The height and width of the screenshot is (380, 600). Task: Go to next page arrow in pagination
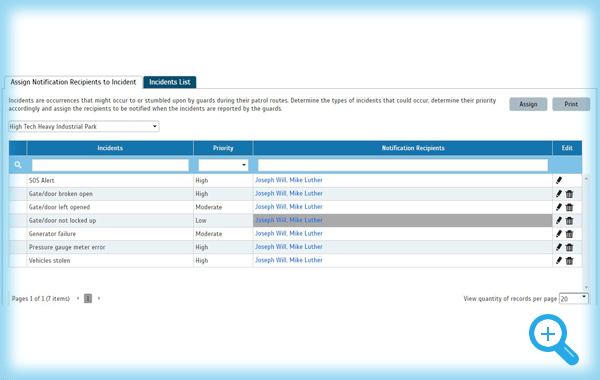(99, 298)
